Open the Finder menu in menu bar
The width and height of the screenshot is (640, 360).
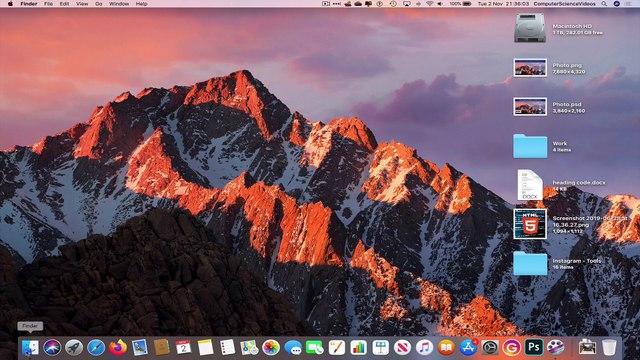coord(29,4)
